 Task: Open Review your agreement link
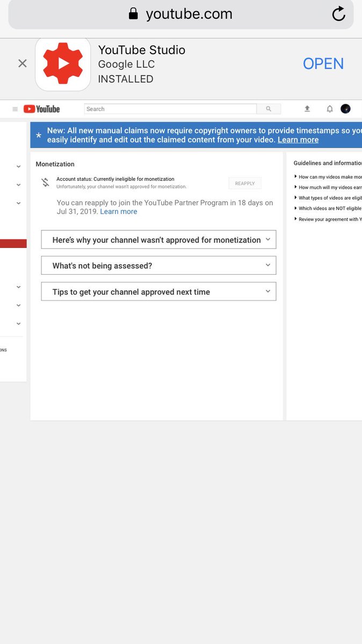coord(330,219)
